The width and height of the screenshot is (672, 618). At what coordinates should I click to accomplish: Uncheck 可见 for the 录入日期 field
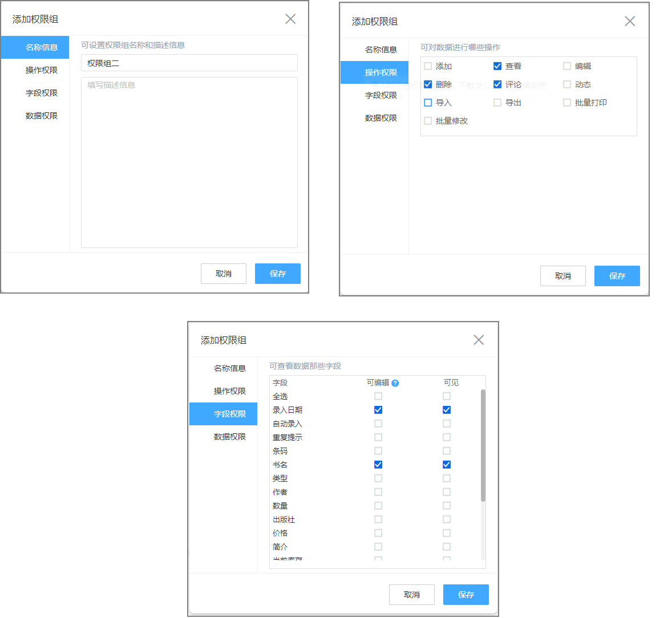pyautogui.click(x=447, y=410)
